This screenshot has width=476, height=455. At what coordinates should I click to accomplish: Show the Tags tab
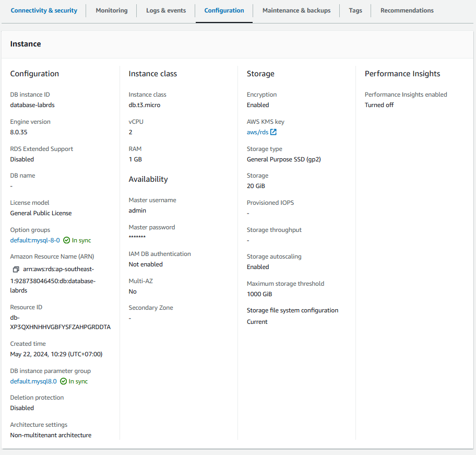click(x=355, y=10)
